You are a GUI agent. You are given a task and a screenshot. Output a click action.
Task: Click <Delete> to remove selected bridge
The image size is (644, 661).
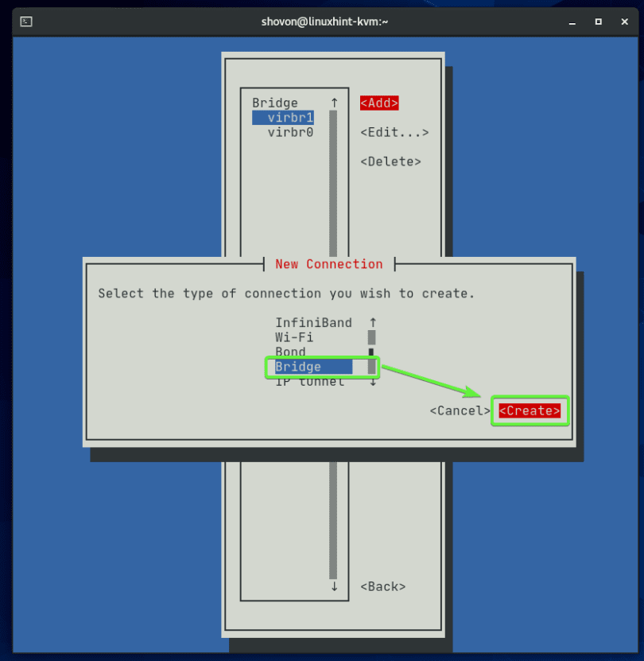[x=390, y=161]
